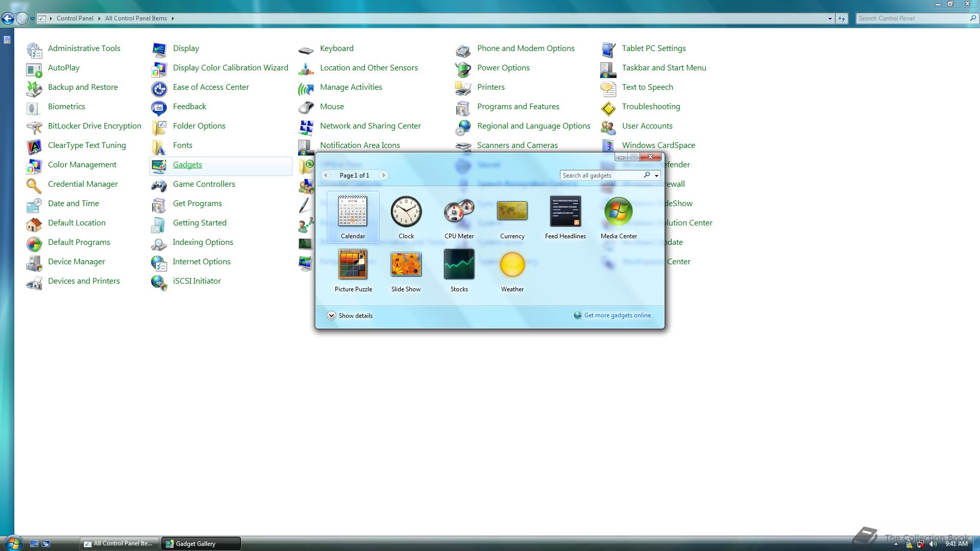This screenshot has width=980, height=551.
Task: Expand the Control Panel breadcrumb arrow
Action: click(99, 18)
